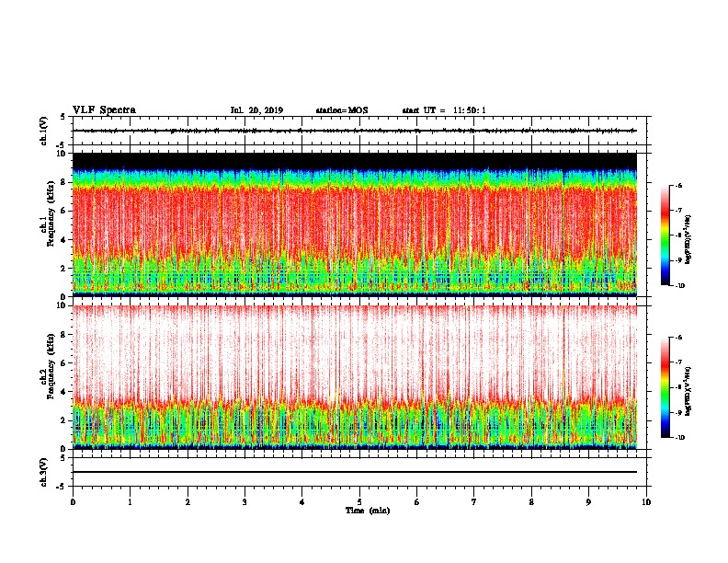
Task: Click the time axis tick label "9"
Action: 588,502
